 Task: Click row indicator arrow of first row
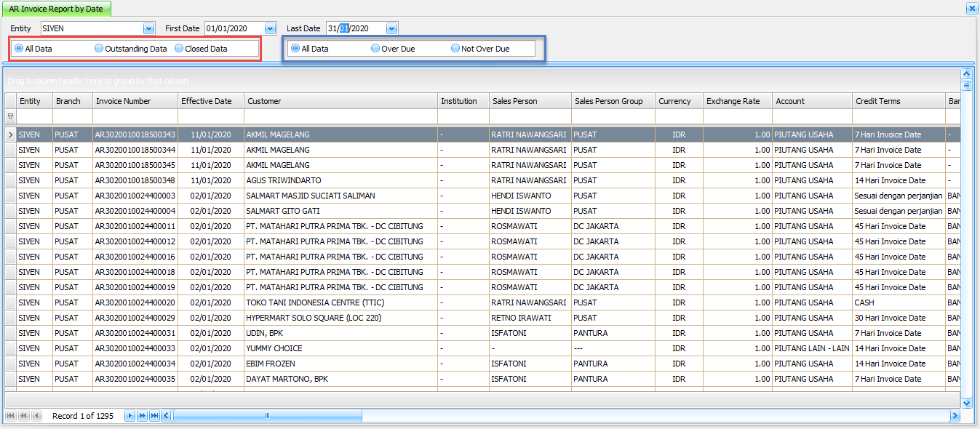(x=10, y=135)
